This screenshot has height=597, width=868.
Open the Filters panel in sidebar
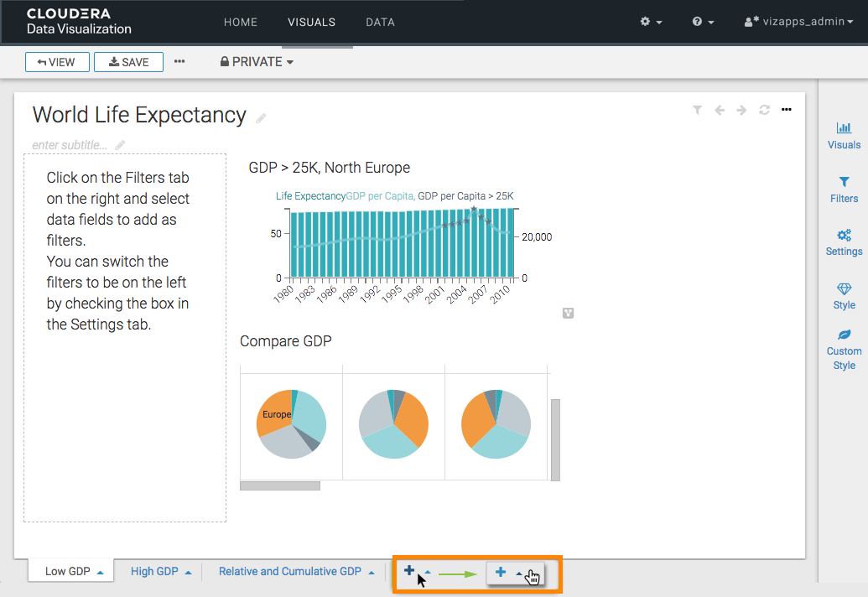pos(844,189)
